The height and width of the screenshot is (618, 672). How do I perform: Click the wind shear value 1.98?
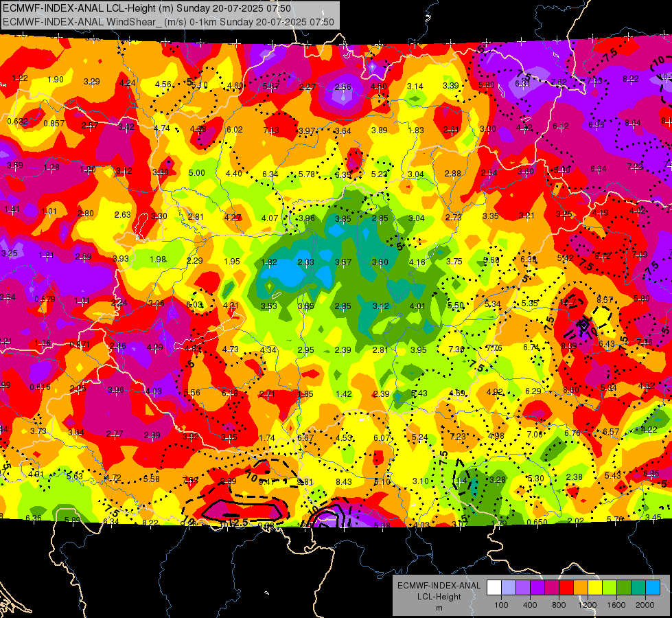point(158,260)
